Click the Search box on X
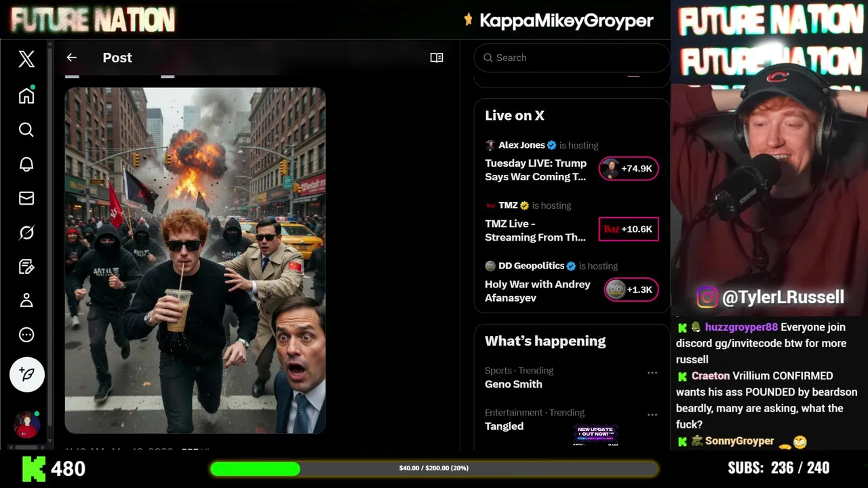This screenshot has height=488, width=868. pyautogui.click(x=572, y=58)
